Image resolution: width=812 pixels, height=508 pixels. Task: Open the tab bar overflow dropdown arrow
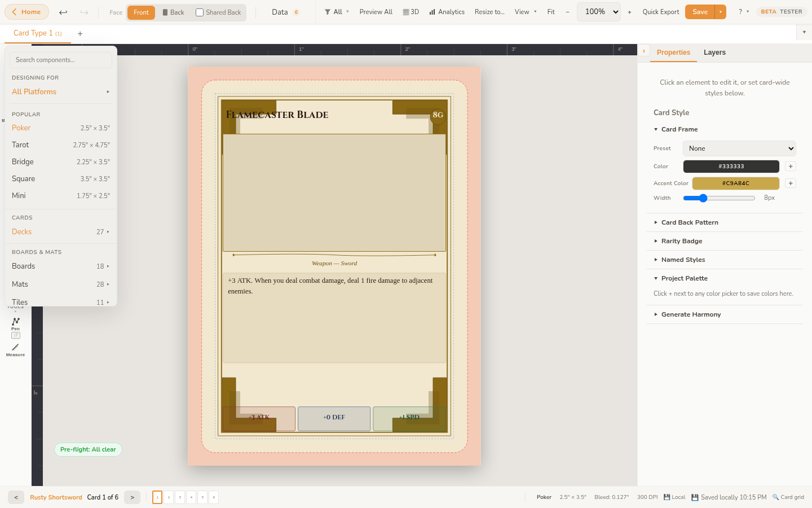[804, 32]
